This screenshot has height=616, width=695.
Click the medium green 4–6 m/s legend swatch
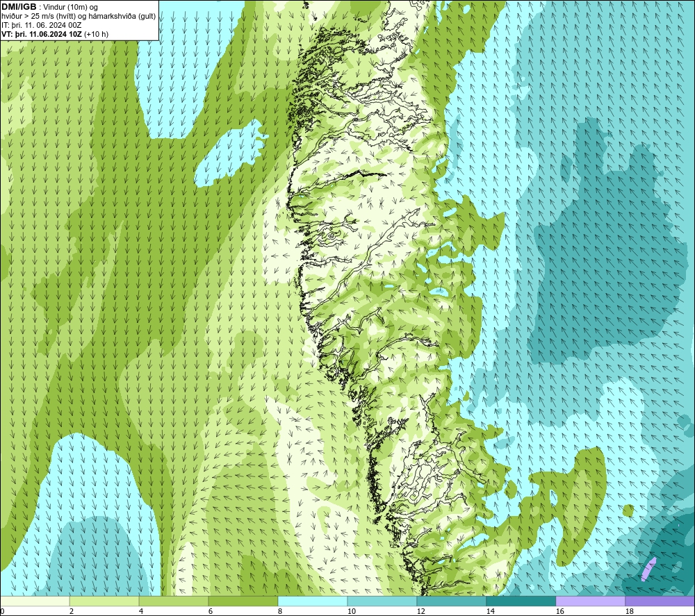[x=174, y=601]
